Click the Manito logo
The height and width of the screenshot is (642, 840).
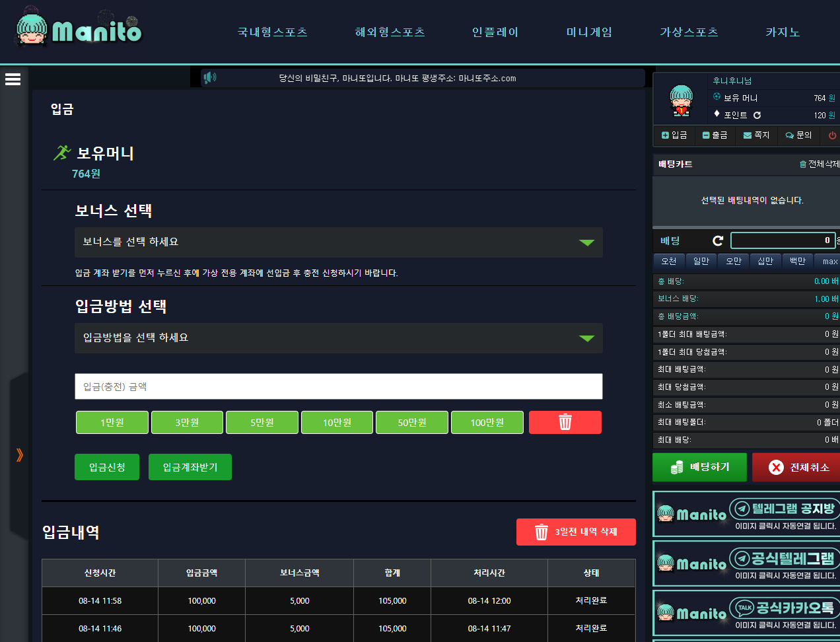[79, 29]
